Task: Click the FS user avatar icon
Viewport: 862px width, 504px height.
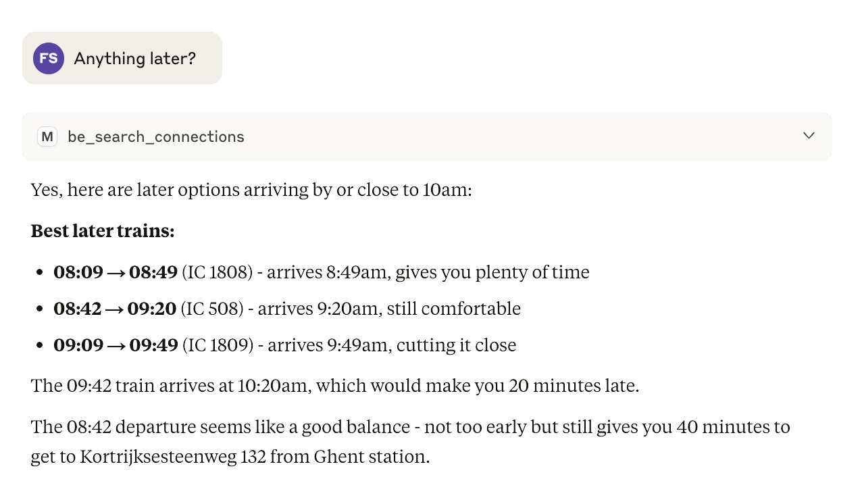Action: (48, 58)
